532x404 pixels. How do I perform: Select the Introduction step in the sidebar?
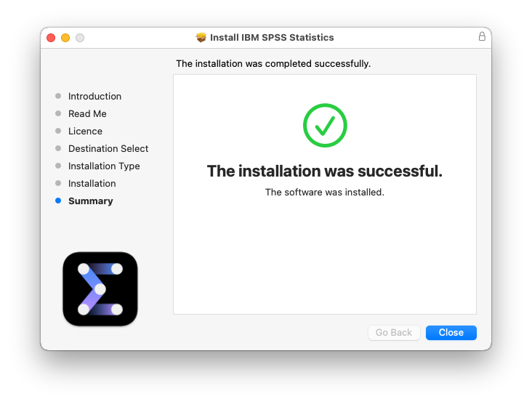pos(94,96)
